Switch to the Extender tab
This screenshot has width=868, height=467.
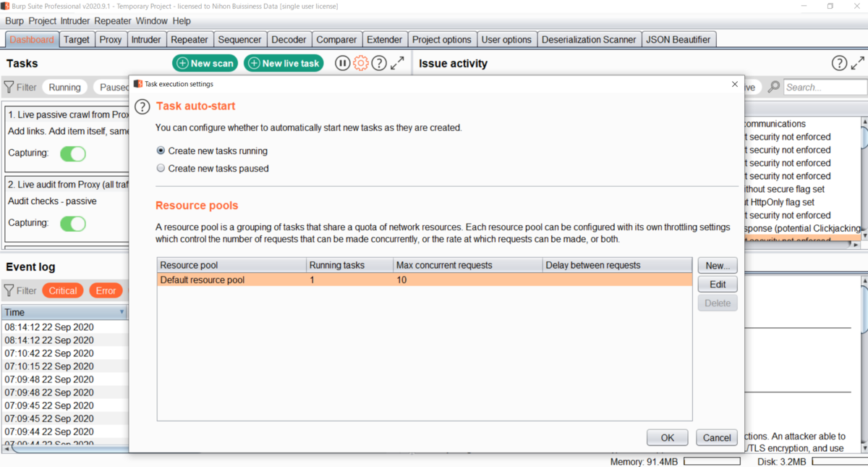click(x=385, y=40)
